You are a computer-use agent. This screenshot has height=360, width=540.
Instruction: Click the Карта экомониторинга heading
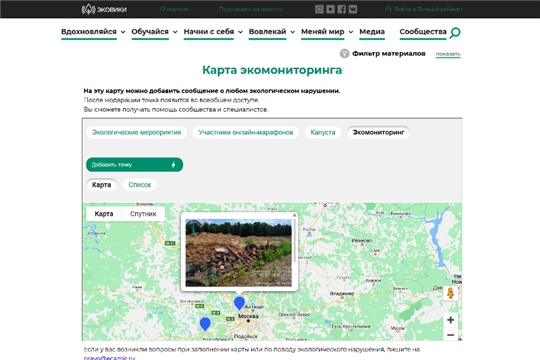pyautogui.click(x=272, y=70)
